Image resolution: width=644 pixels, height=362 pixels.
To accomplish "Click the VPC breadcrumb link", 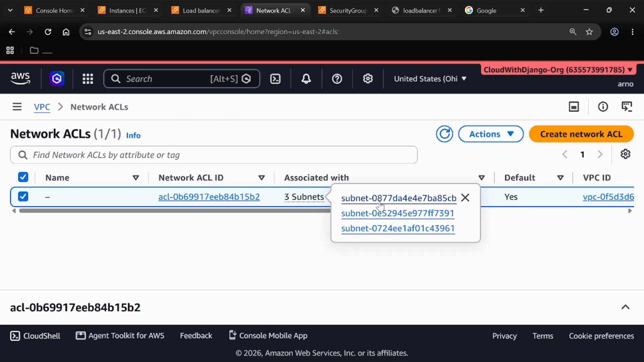I will point(42,107).
